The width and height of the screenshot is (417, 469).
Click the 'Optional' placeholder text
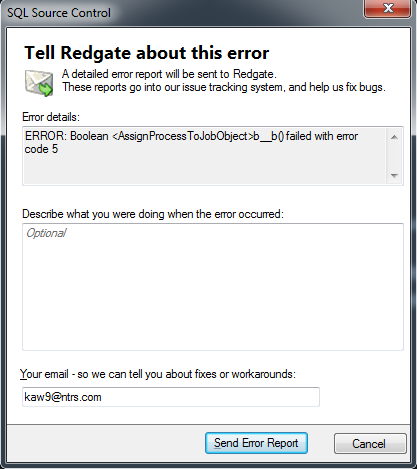(46, 233)
